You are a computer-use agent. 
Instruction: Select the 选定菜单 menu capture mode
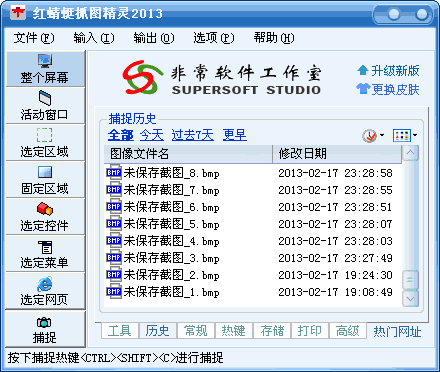coord(45,254)
